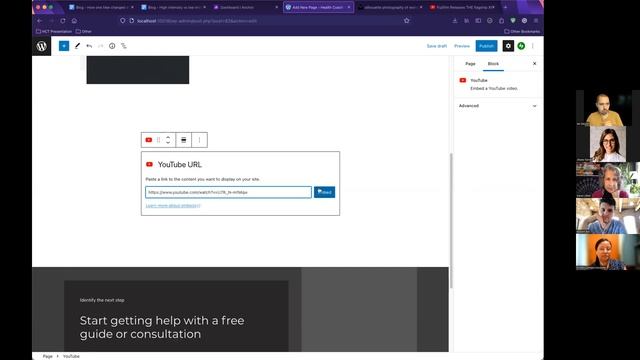Screen dimensions: 640x360
Task: Open a new browser tab
Action: pyautogui.click(x=505, y=7)
